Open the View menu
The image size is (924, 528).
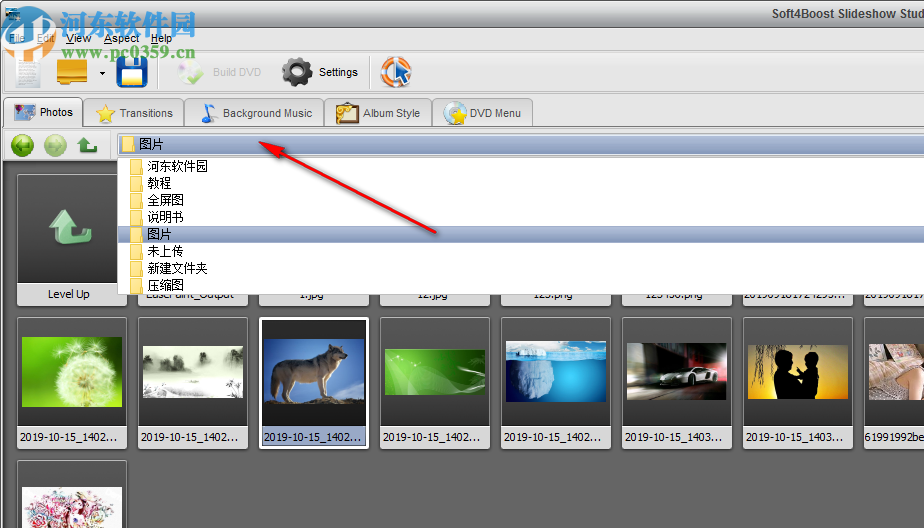tap(78, 38)
